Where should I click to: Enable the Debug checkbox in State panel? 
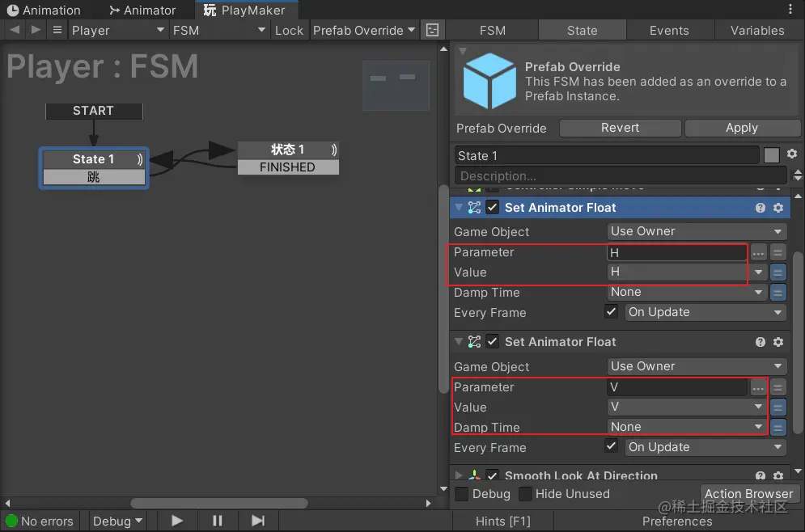(461, 493)
